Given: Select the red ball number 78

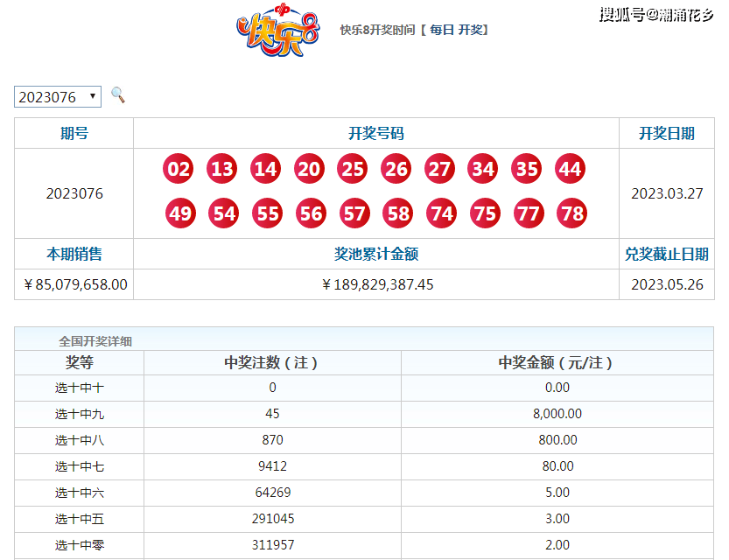Looking at the screenshot, I should tap(572, 213).
